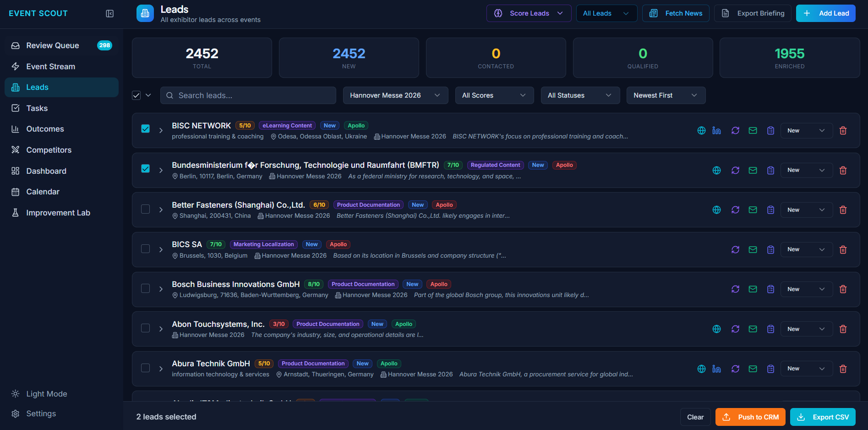Navigate to Outcomes

[61, 129]
